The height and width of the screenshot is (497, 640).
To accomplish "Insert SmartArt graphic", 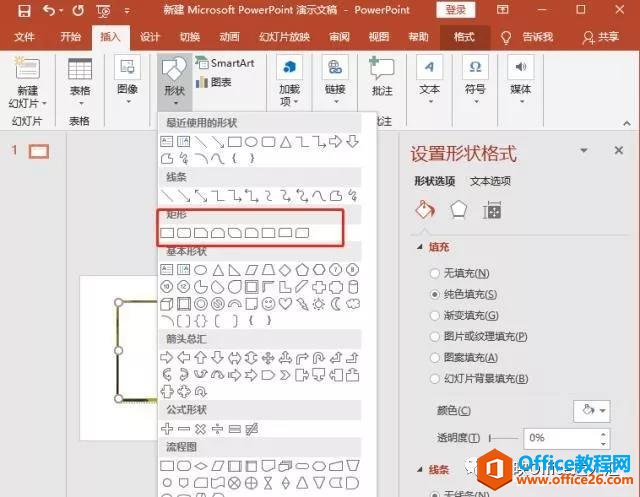I will [225, 63].
